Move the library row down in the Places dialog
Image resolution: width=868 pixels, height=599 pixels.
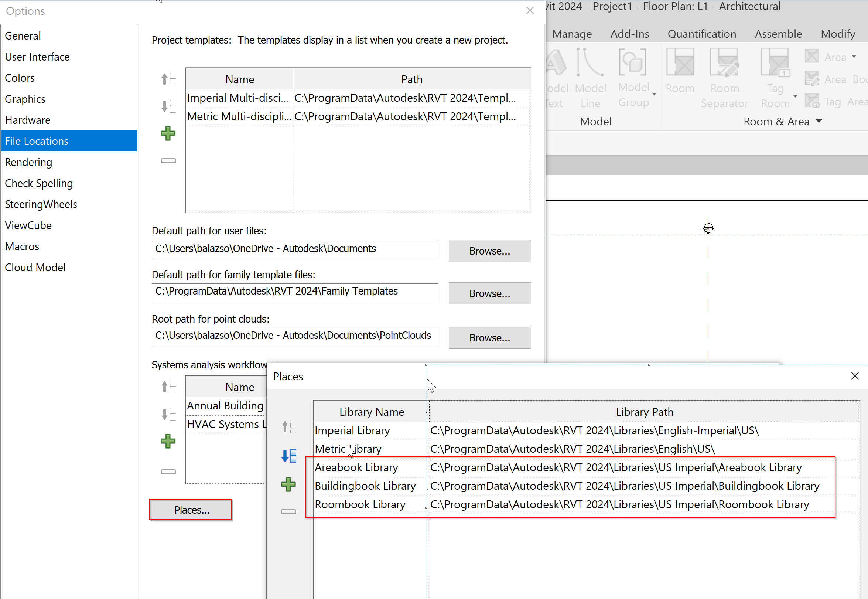(288, 456)
